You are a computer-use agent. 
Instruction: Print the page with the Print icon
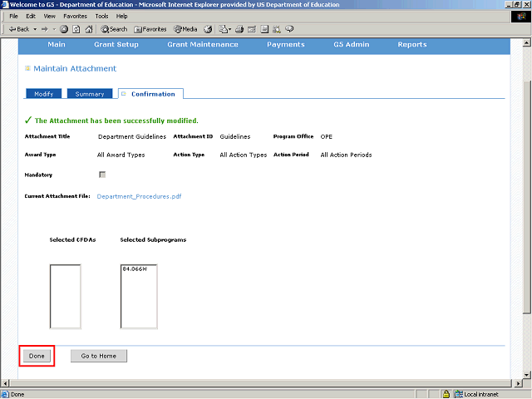[239, 29]
